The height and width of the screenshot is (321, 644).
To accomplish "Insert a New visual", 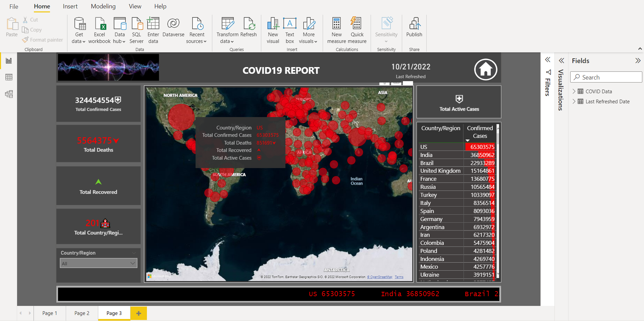I will (273, 31).
